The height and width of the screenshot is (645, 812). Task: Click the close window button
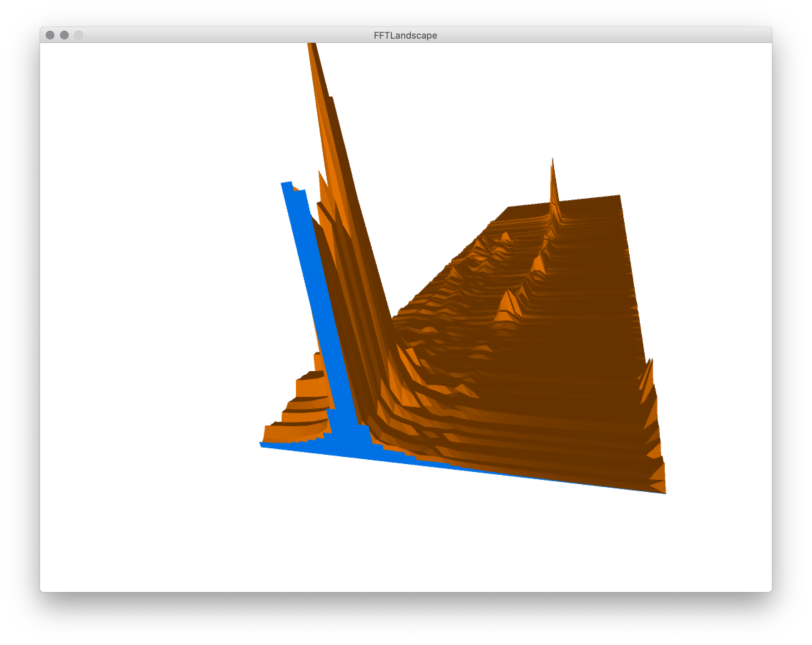50,35
